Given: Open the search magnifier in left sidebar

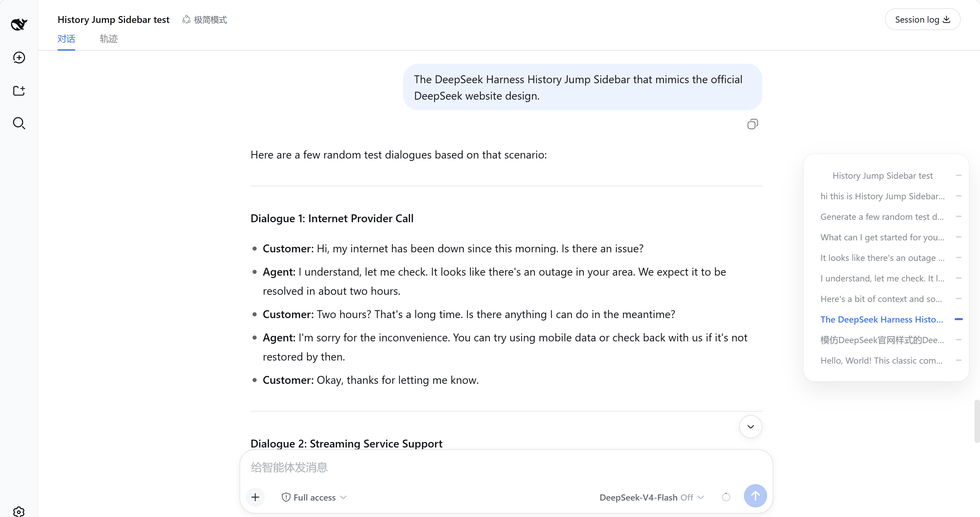Looking at the screenshot, I should (19, 123).
